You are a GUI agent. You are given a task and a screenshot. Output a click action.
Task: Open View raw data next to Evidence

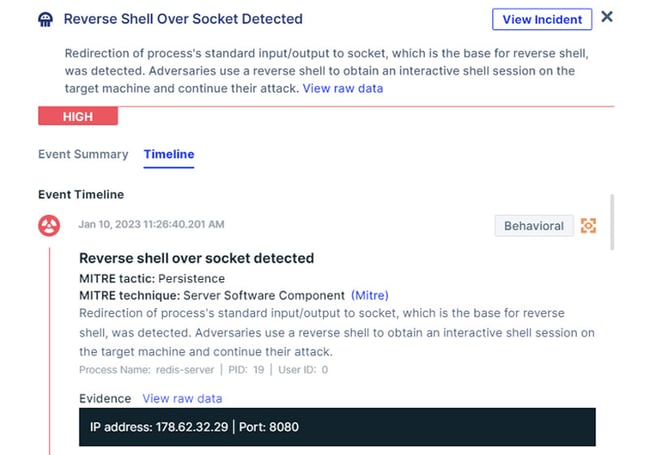pos(182,399)
